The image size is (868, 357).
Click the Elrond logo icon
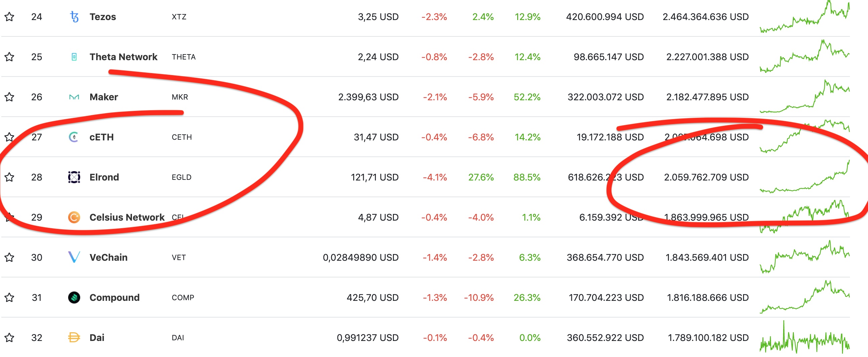click(x=74, y=177)
